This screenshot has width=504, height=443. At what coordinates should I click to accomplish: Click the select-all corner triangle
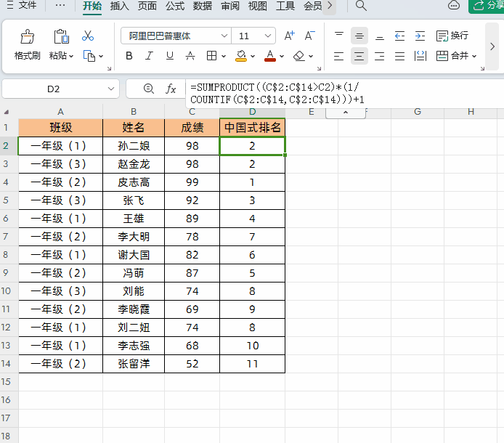pyautogui.click(x=7, y=112)
